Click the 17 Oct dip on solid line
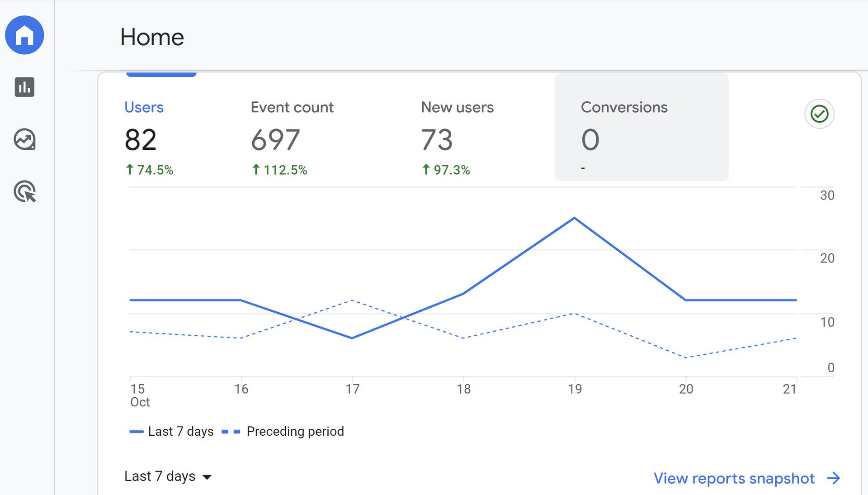 pos(352,338)
